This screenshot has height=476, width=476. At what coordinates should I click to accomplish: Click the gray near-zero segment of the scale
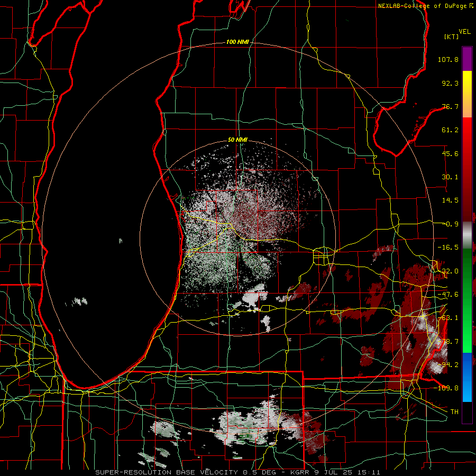tap(467, 235)
